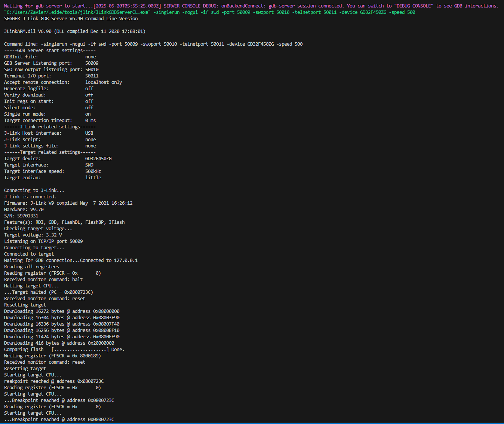The height and width of the screenshot is (424, 504).
Task: Click the 'Target voltage: 3.32 V' line
Action: 33,235
